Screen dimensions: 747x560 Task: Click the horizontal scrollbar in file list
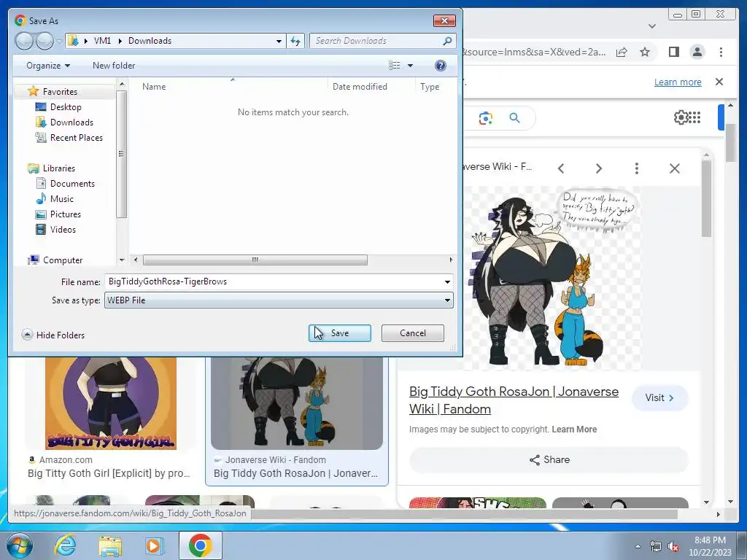pyautogui.click(x=255, y=260)
